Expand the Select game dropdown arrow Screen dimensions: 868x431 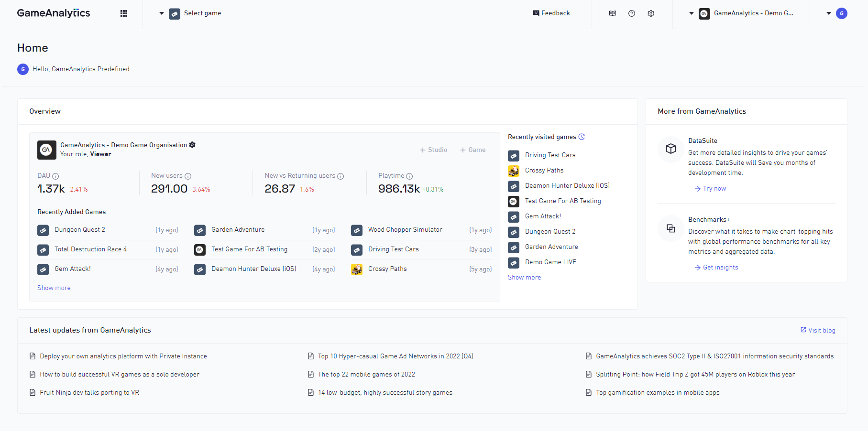(x=162, y=13)
